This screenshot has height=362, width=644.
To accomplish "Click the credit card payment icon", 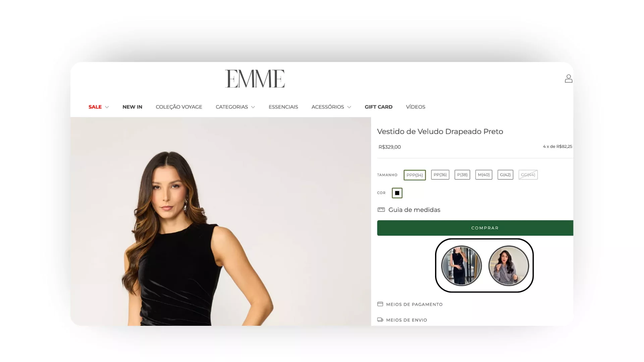I will point(380,304).
